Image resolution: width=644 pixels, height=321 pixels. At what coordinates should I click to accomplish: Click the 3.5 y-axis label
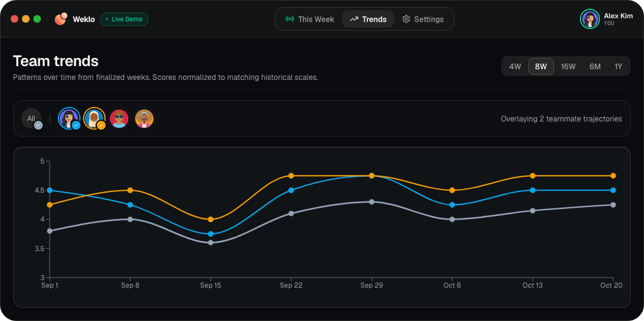point(40,248)
